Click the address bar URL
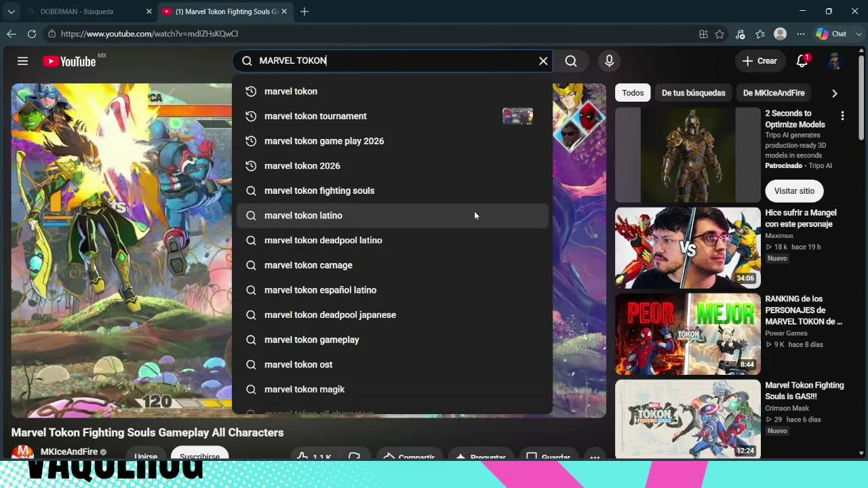 [x=149, y=34]
